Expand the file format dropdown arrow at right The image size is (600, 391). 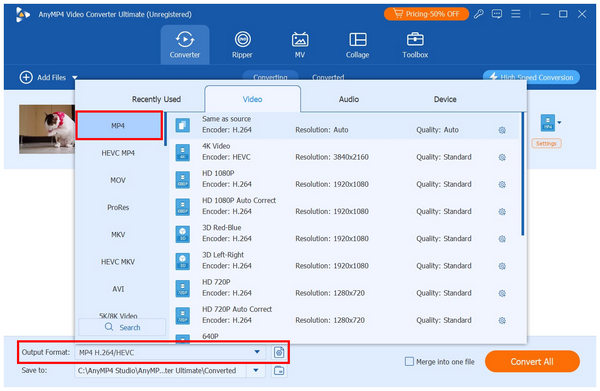(559, 123)
